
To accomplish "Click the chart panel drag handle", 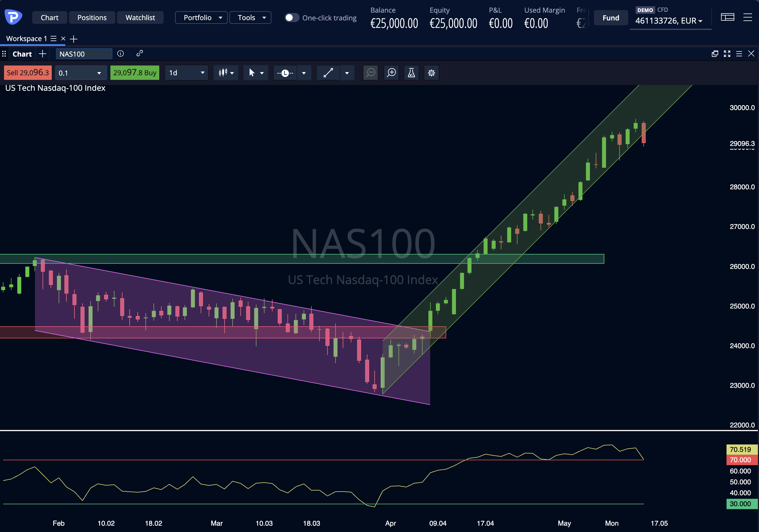I will (4, 54).
